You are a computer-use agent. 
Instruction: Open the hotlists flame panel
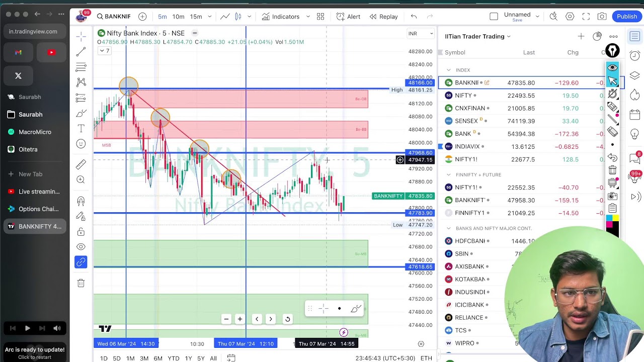click(635, 95)
